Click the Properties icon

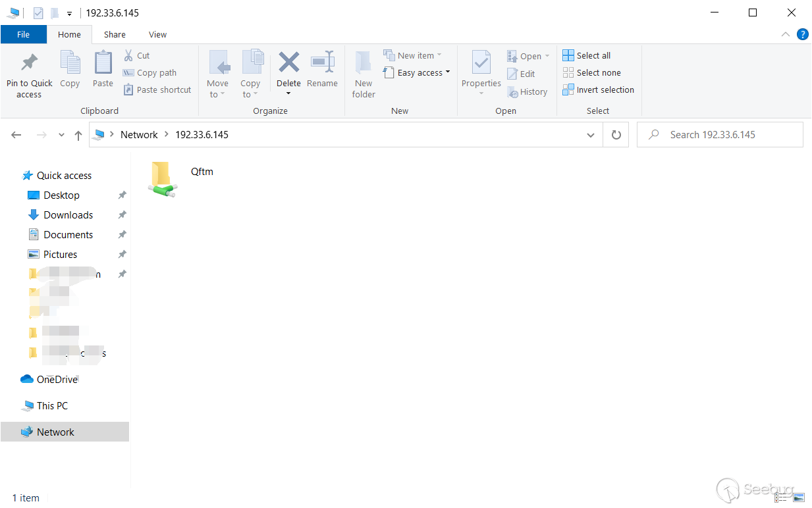pos(481,63)
